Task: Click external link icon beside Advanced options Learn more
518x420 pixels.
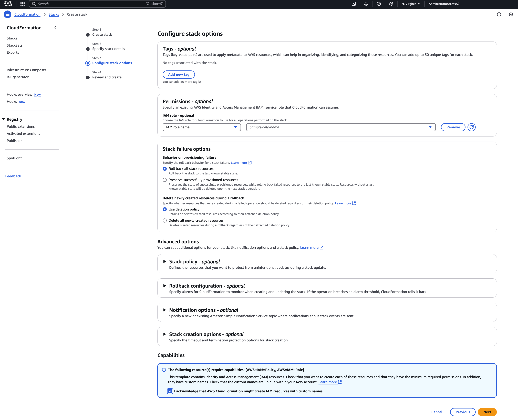Action: pyautogui.click(x=322, y=247)
